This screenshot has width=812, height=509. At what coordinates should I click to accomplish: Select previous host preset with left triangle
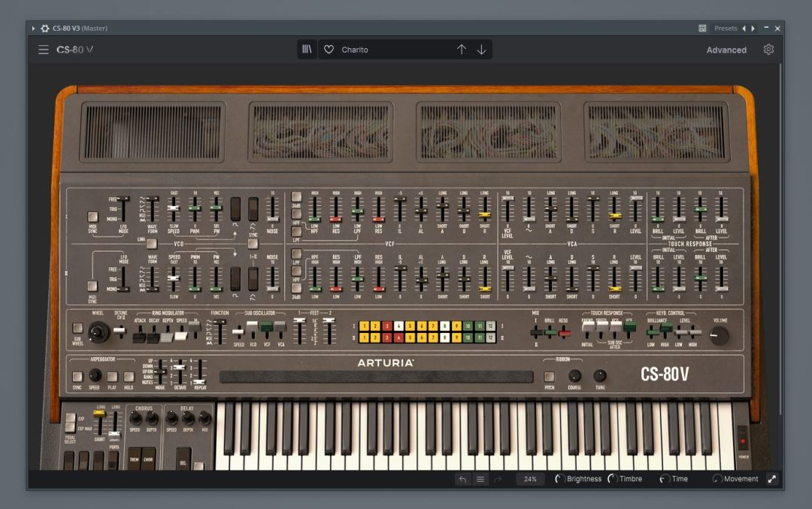pyautogui.click(x=744, y=29)
